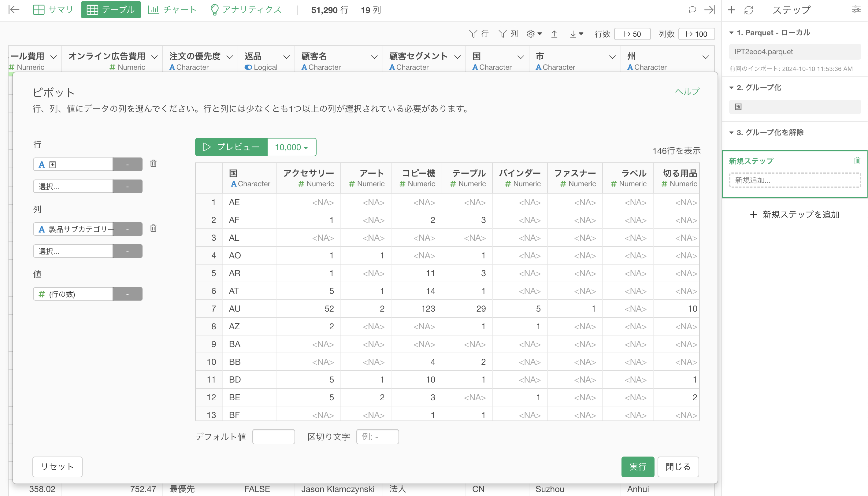This screenshot has width=868, height=496.
Task: Select the 製品サブカテゴリー column field
Action: click(x=73, y=229)
